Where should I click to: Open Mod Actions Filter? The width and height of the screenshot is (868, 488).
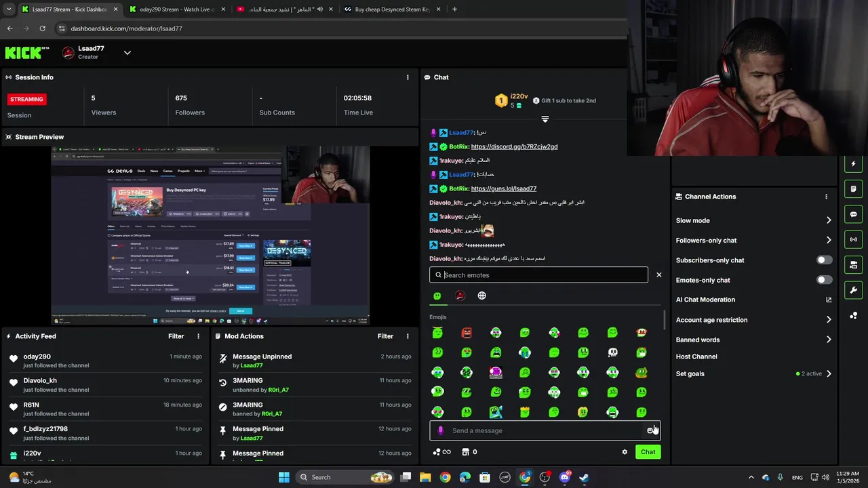pos(385,336)
